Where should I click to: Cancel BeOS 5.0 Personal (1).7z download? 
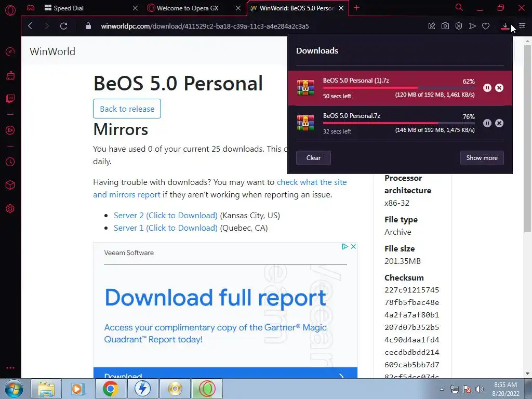[x=499, y=88]
